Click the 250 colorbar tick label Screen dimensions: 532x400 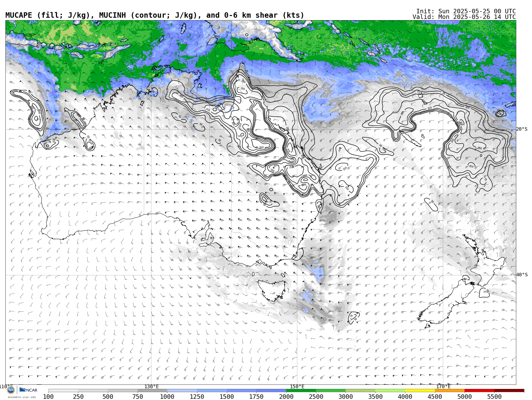tap(78, 397)
